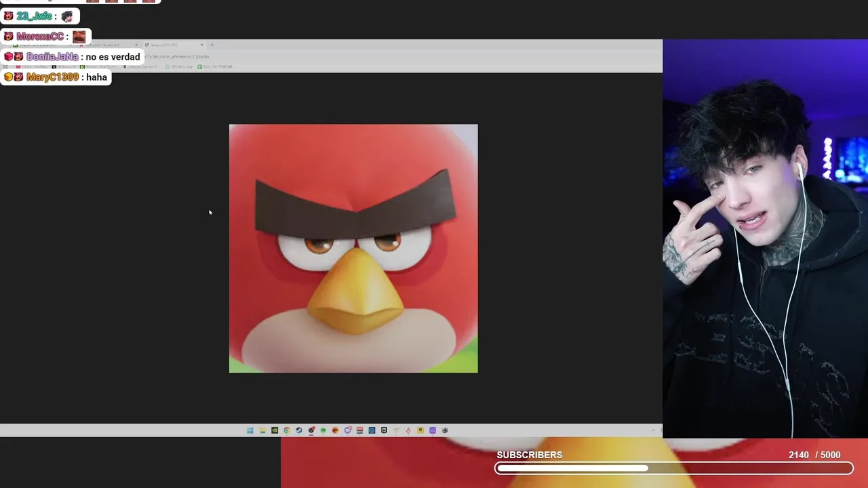Click chat username MoroxaCC
868x488 pixels.
40,37
